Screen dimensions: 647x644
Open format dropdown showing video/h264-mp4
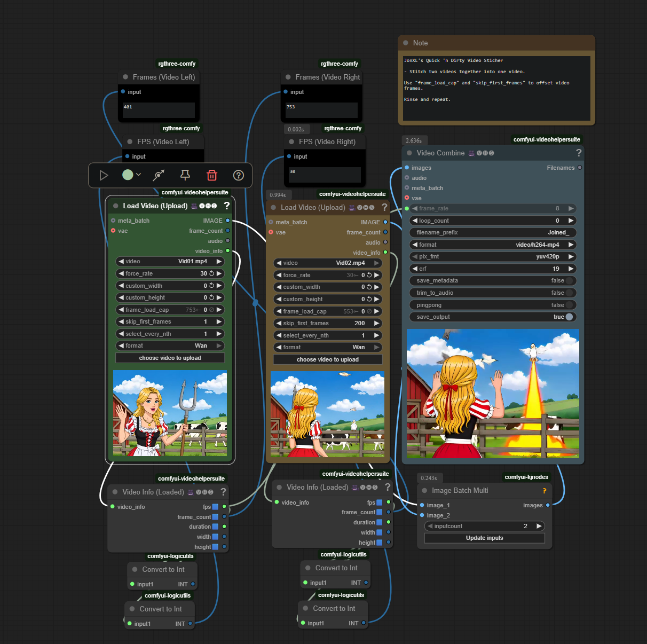coord(493,245)
